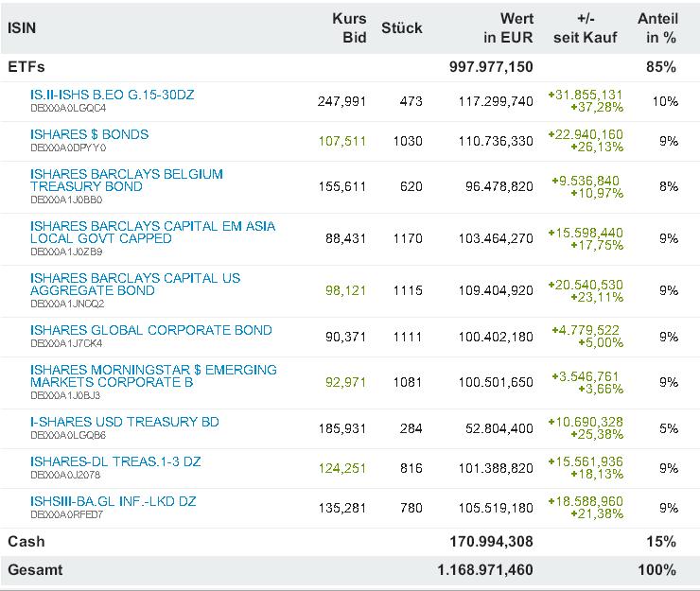Open ISHSIII-BA.GL INF.-LKD DZ position
Image resolution: width=700 pixels, height=591 pixels.
click(113, 501)
